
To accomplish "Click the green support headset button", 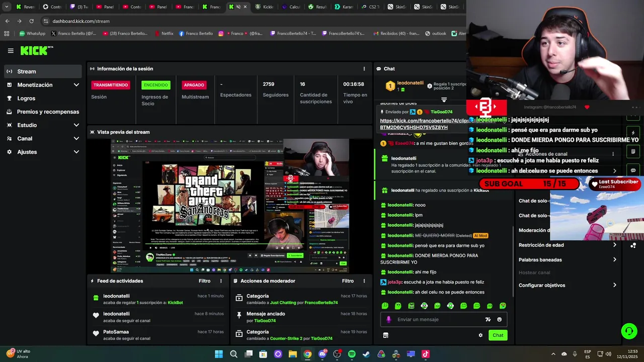I will point(629,331).
